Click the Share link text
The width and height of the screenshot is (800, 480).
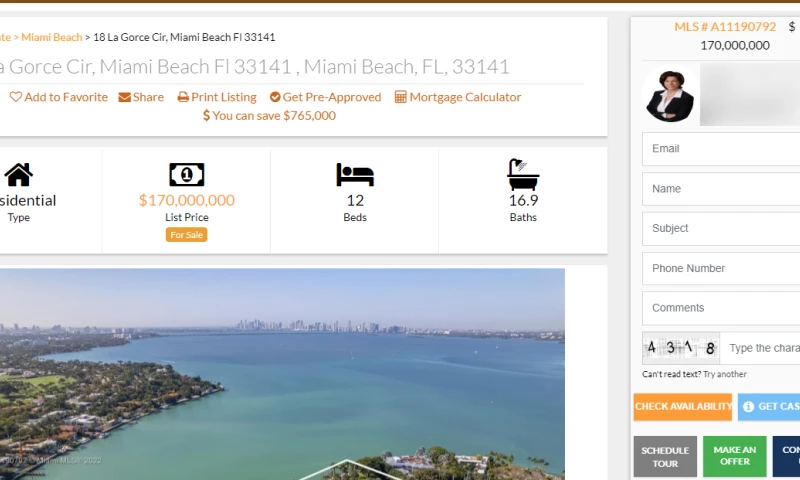tap(148, 97)
